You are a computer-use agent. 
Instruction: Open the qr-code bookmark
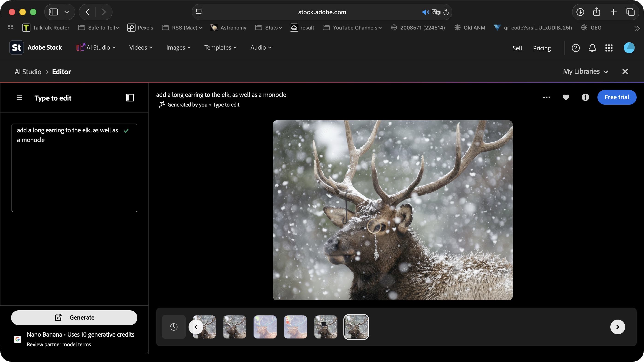533,28
